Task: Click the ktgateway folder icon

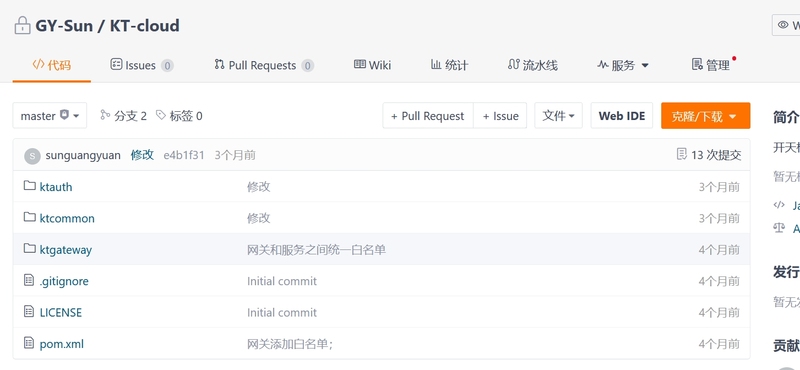Action: coord(30,249)
